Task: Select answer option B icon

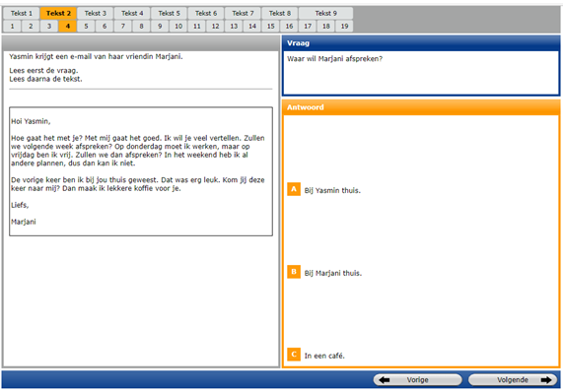Action: 294,272
